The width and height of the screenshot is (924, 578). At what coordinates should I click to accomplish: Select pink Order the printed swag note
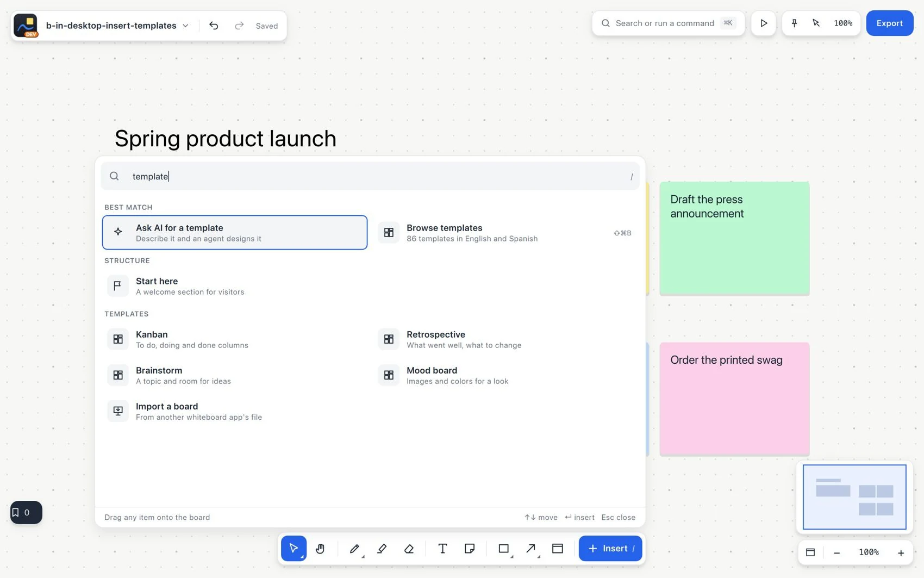[734, 399]
